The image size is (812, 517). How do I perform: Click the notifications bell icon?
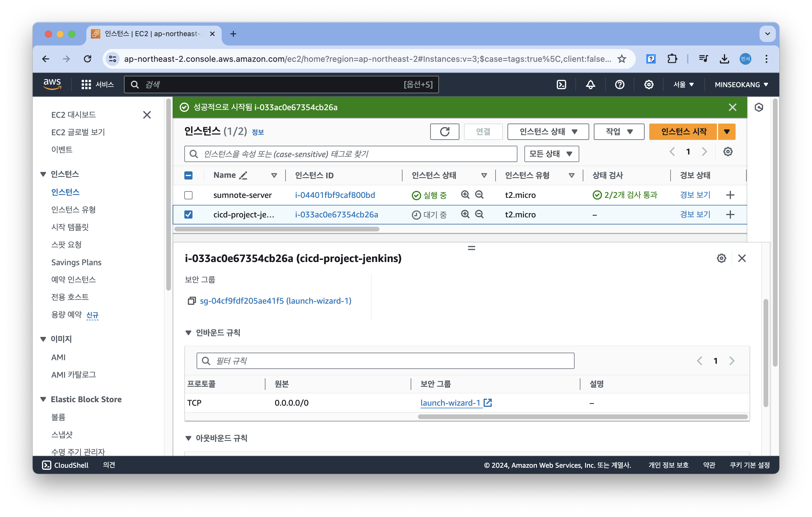click(x=590, y=85)
